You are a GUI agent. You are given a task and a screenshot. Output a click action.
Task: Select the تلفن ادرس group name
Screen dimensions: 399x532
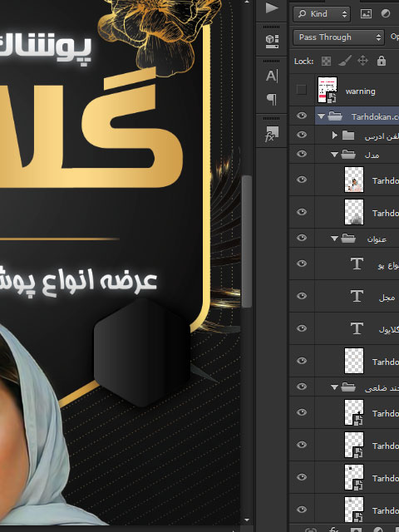(382, 136)
